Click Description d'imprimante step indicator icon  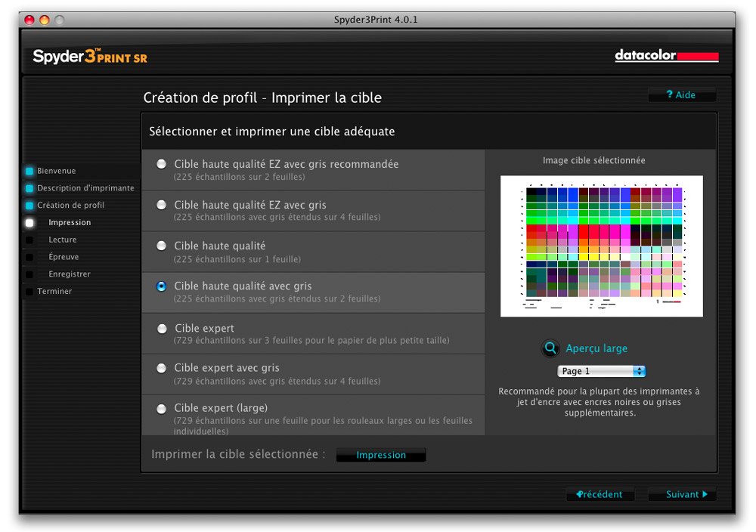tap(29, 188)
